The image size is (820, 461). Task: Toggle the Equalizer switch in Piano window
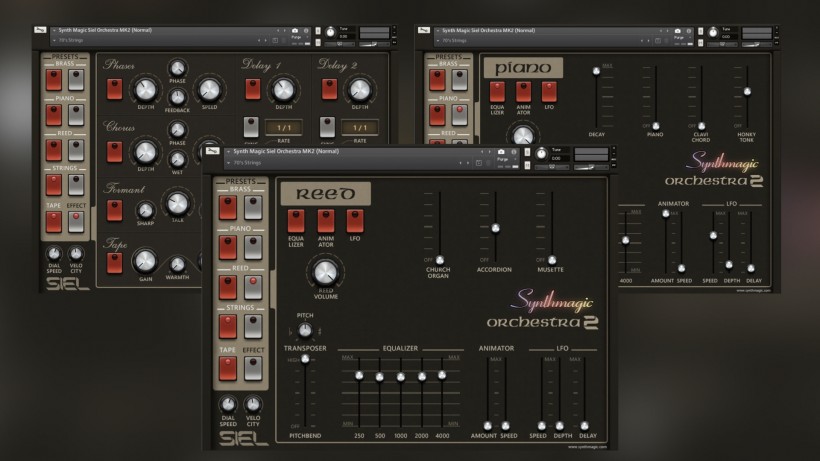tap(497, 92)
